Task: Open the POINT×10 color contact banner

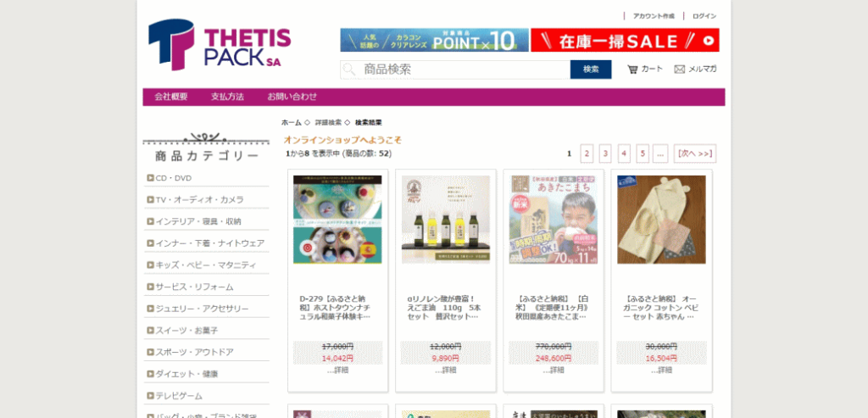Action: tap(435, 41)
